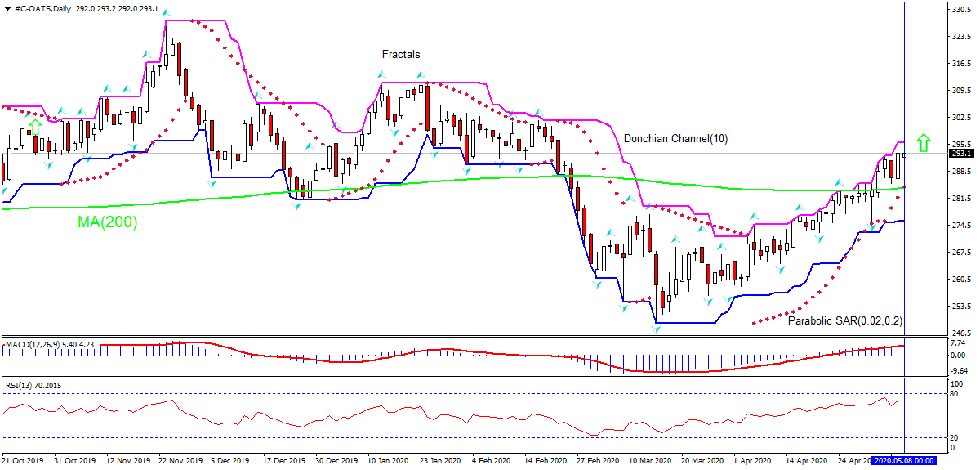Click the MACD(12,26,9) indicator title
The height and width of the screenshot is (470, 980).
[38, 345]
